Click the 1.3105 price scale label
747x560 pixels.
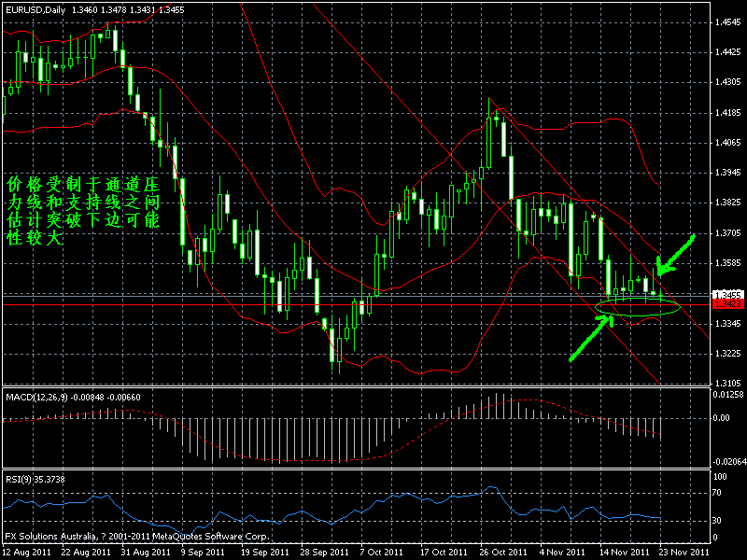[x=728, y=383]
